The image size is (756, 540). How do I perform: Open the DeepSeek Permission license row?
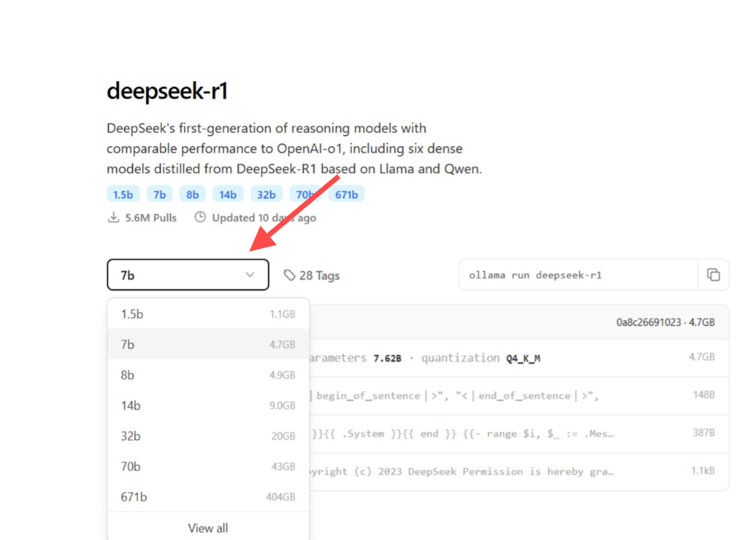[519, 471]
